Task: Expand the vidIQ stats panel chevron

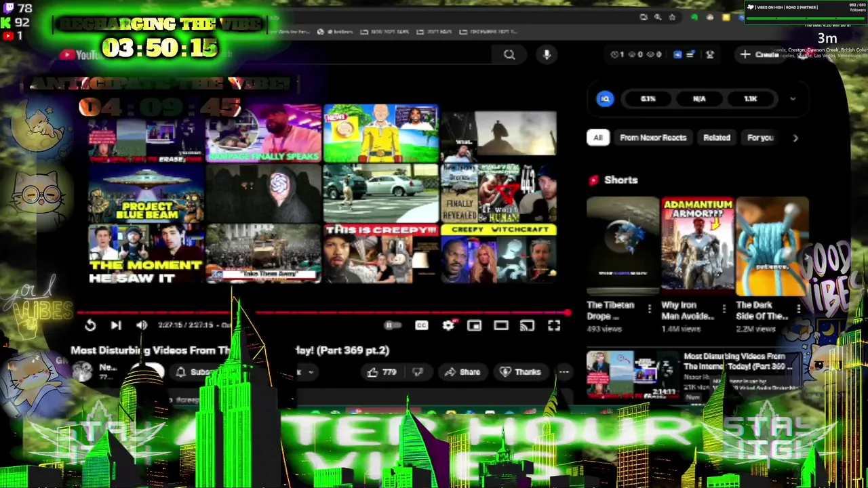Action: [x=793, y=99]
